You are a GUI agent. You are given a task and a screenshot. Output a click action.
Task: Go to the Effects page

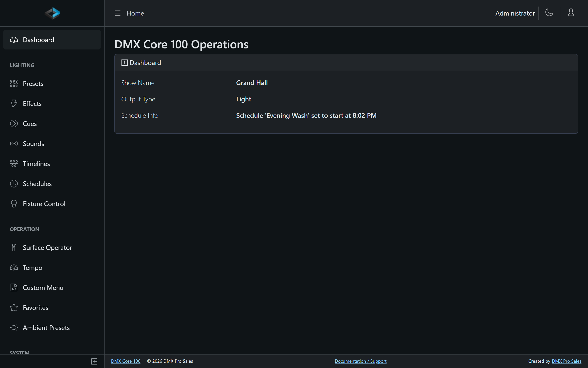pyautogui.click(x=52, y=103)
